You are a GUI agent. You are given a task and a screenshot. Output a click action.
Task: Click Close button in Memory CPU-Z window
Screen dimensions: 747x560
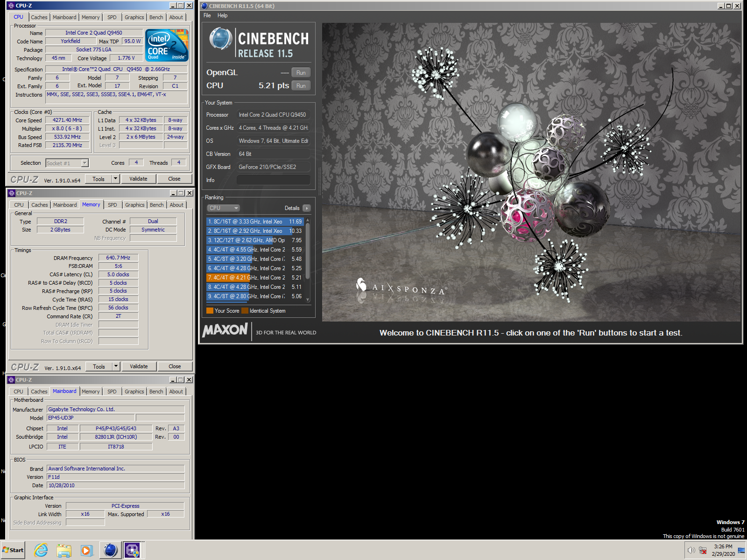click(175, 366)
